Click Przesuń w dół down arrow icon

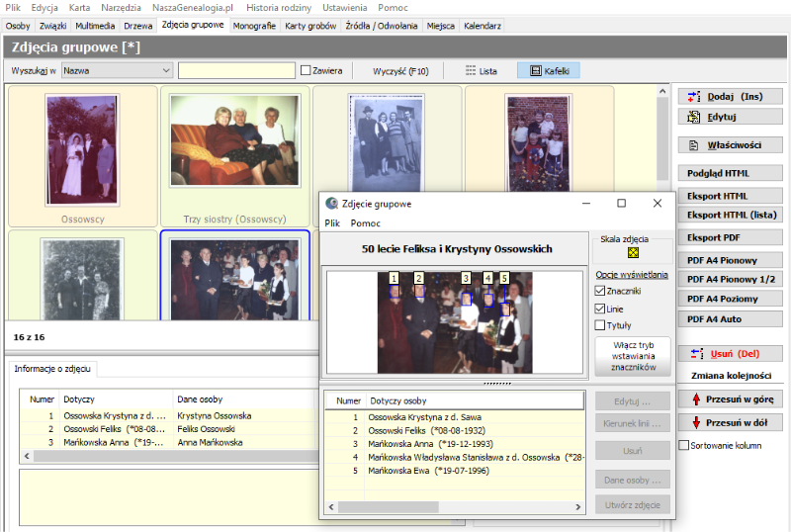pyautogui.click(x=696, y=422)
